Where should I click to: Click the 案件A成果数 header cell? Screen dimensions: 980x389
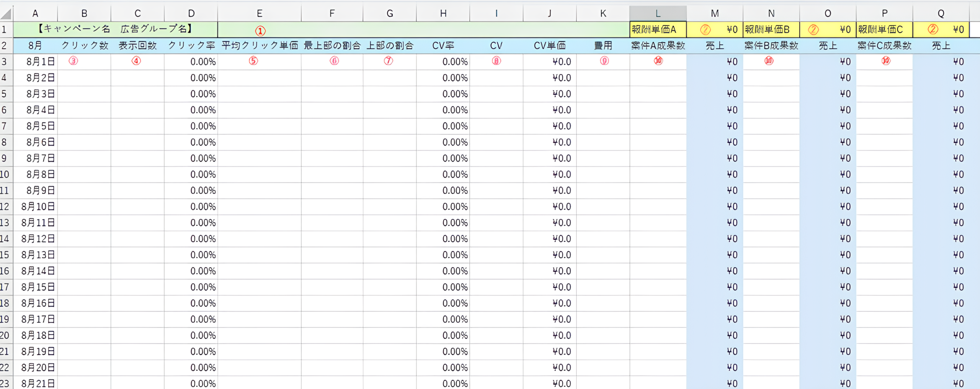tap(657, 45)
